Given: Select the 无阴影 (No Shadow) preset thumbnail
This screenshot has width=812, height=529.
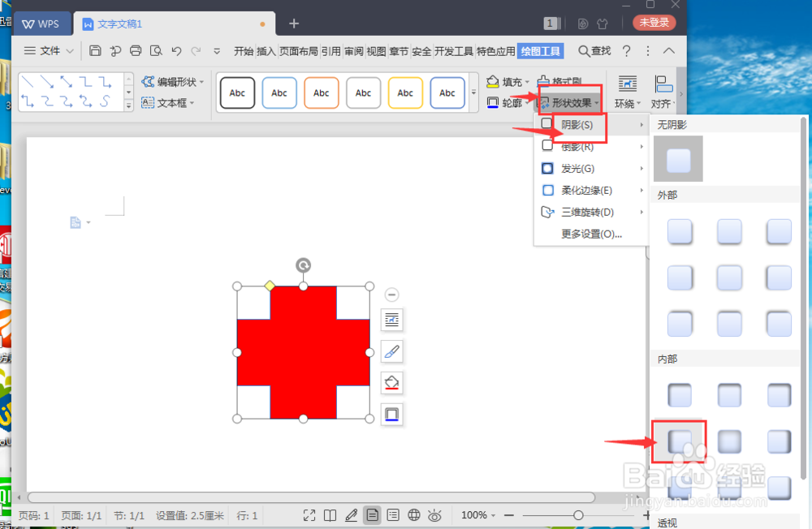Looking at the screenshot, I should click(x=678, y=158).
